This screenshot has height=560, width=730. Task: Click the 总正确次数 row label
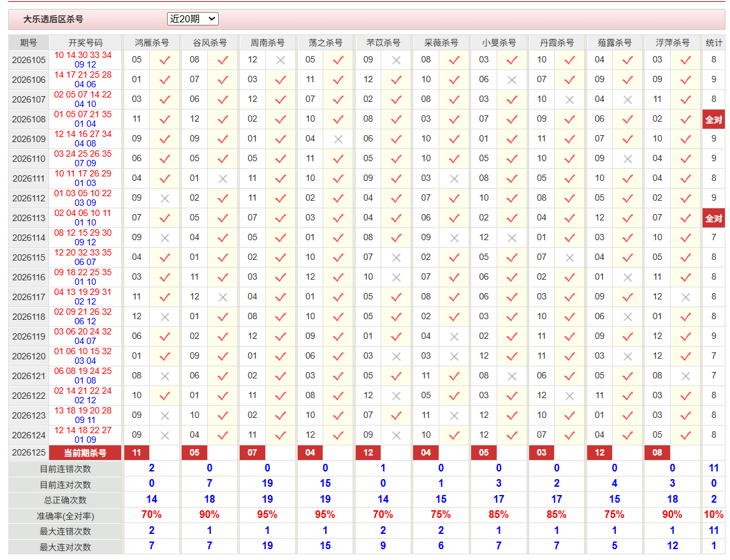point(65,500)
